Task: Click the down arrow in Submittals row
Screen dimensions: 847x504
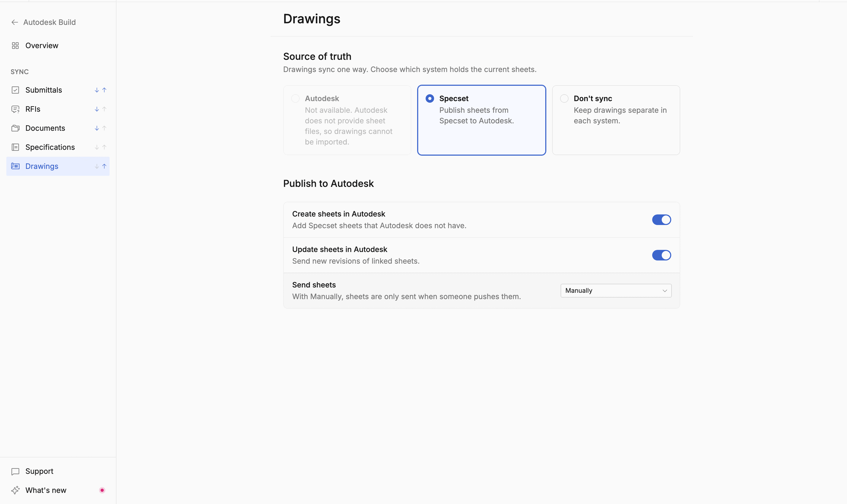Action: click(x=97, y=90)
